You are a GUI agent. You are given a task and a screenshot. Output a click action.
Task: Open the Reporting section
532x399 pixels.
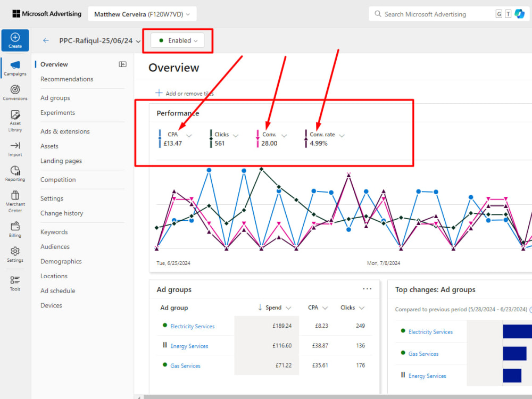pyautogui.click(x=15, y=174)
